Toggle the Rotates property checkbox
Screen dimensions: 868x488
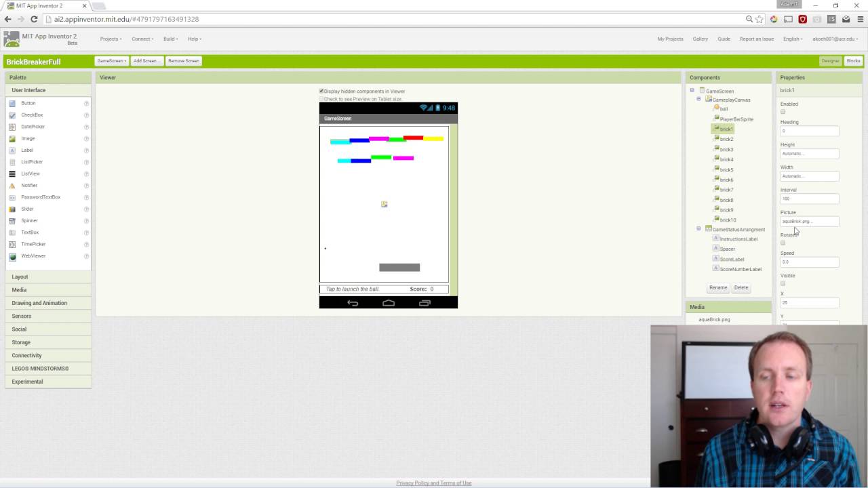coord(783,243)
